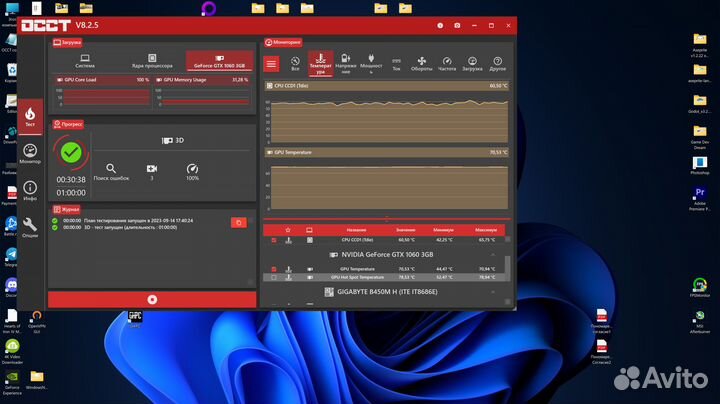Image resolution: width=720 pixels, height=404 pixels.
Task: Enable the GPU Hot Spot Temperature checkbox
Action: click(x=274, y=277)
